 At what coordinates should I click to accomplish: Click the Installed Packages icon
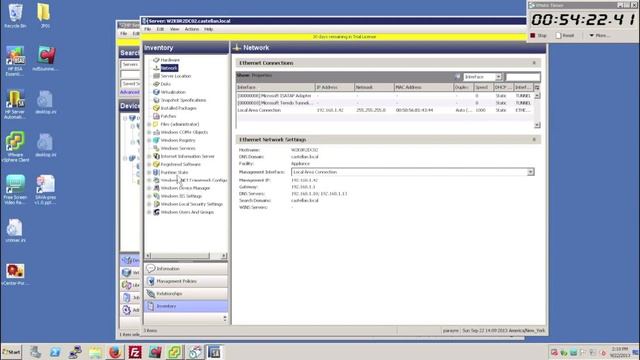pyautogui.click(x=156, y=108)
